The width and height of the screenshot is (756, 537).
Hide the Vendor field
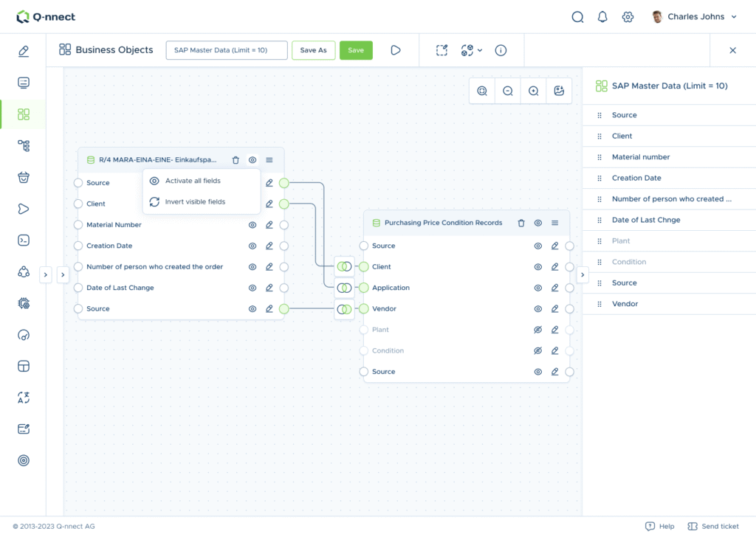538,309
